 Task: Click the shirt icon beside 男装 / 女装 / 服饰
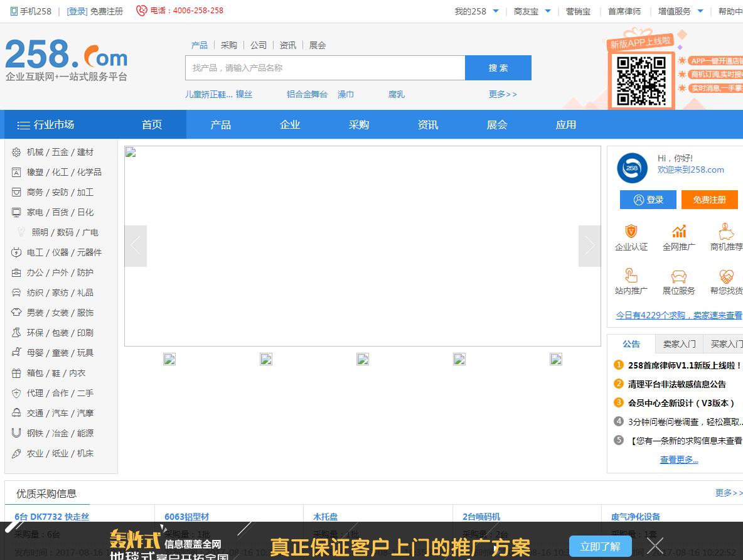[16, 313]
